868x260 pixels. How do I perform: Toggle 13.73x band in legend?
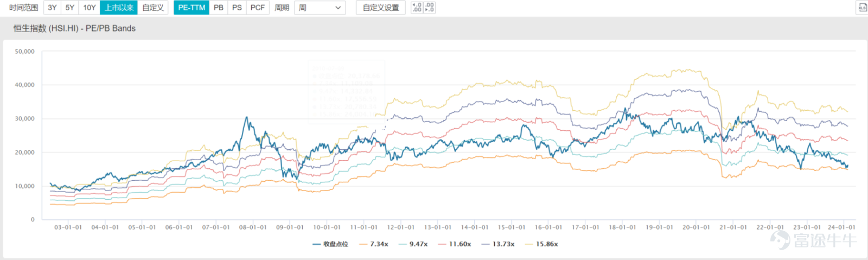pyautogui.click(x=498, y=244)
